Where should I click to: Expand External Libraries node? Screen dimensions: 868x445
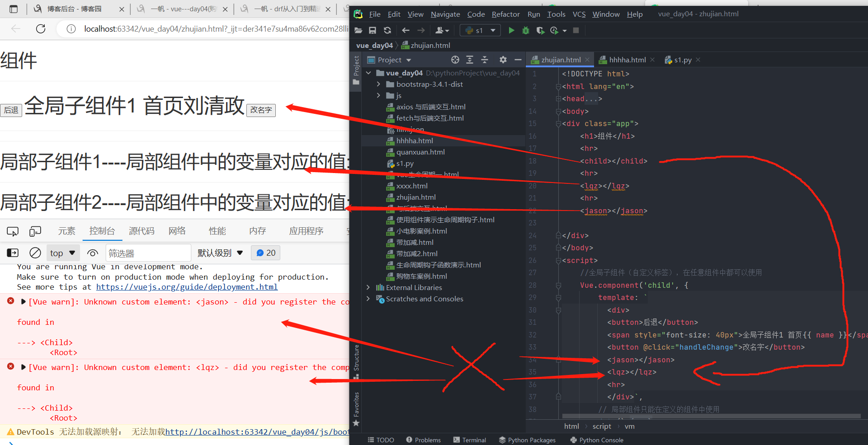(x=368, y=287)
